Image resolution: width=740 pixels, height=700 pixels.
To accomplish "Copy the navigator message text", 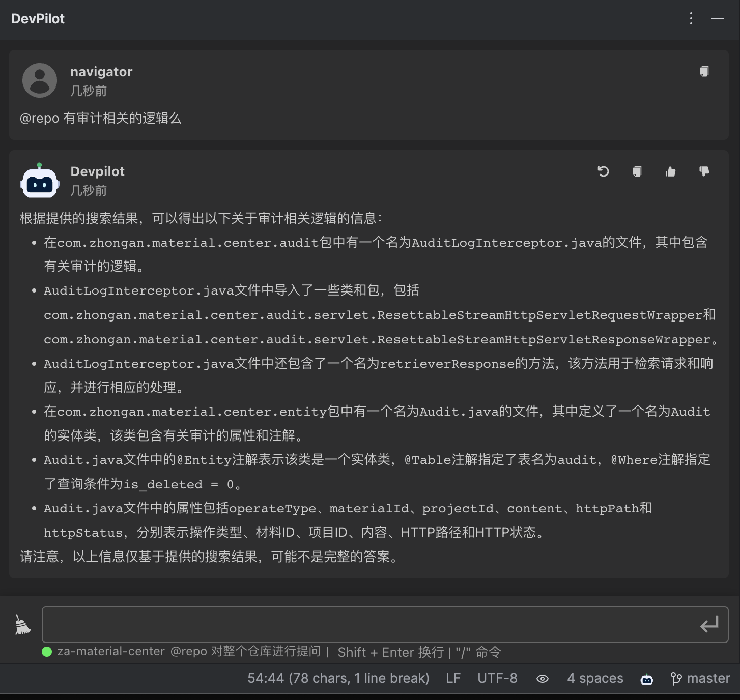I will (x=704, y=71).
